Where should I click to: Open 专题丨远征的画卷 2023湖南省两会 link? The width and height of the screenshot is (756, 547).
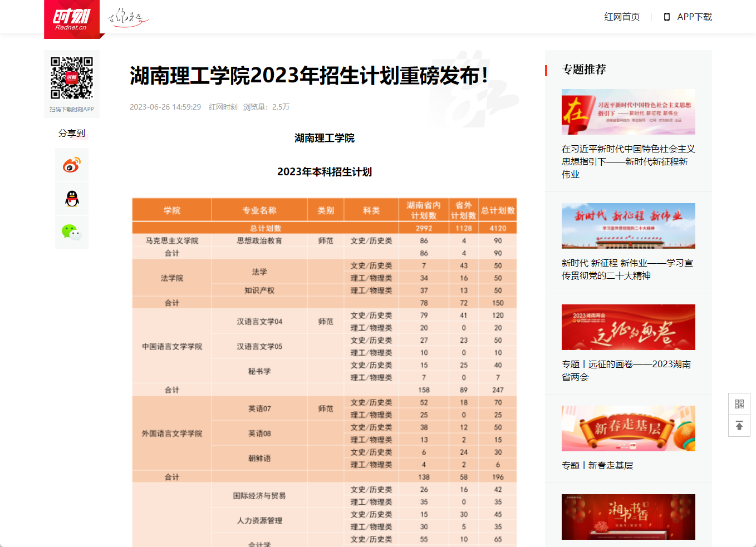tap(626, 371)
